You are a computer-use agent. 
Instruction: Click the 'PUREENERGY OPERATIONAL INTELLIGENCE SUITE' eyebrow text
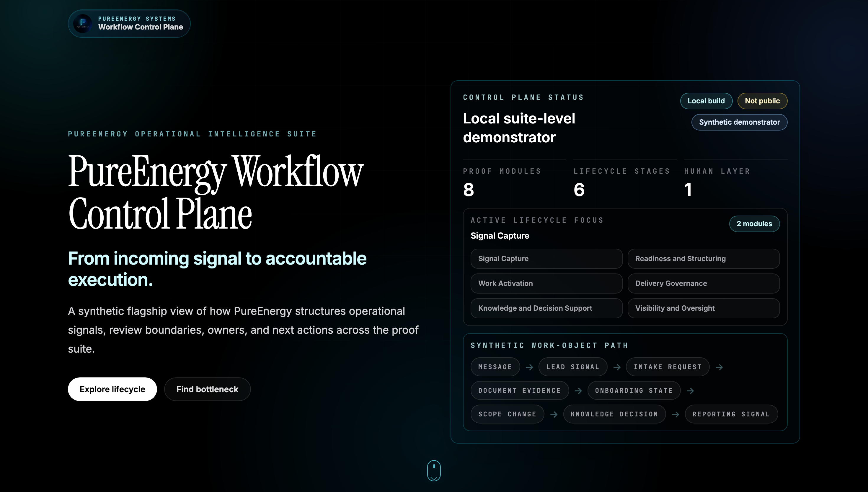pos(192,134)
